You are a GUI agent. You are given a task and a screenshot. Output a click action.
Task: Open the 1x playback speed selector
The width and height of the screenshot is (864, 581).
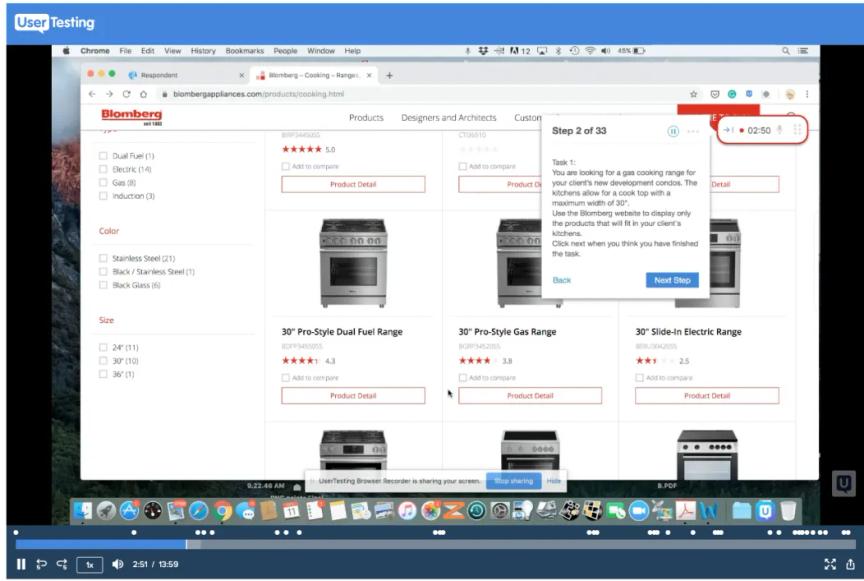90,564
